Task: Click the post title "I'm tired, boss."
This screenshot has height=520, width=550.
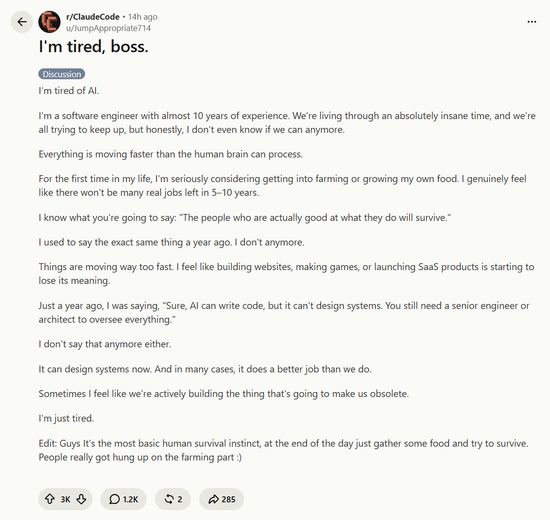Action: pyautogui.click(x=94, y=47)
